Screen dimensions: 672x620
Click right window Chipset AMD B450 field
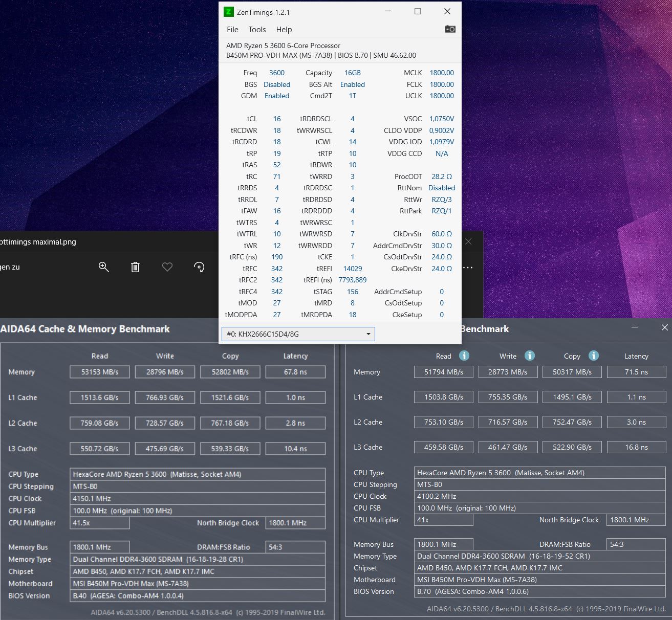pos(540,568)
